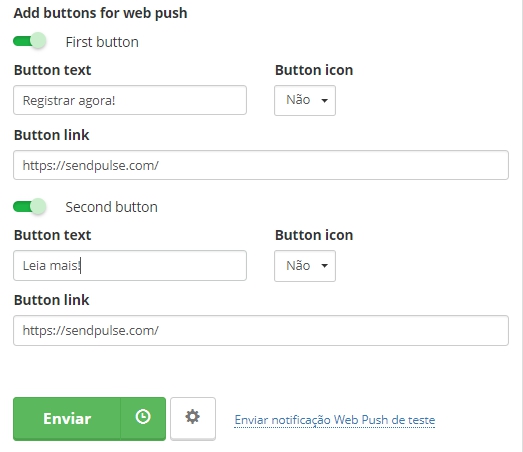Turn off the Second button toggle
The height and width of the screenshot is (452, 523).
[x=29, y=206]
